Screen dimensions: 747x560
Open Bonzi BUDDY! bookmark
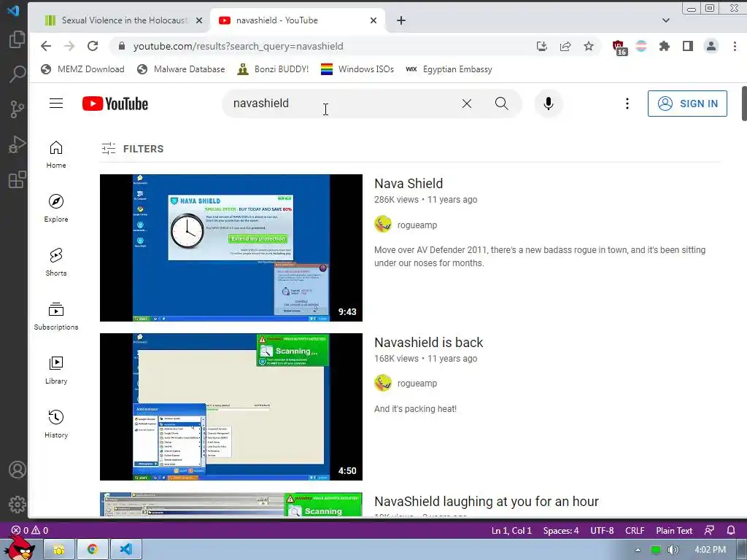pyautogui.click(x=273, y=69)
